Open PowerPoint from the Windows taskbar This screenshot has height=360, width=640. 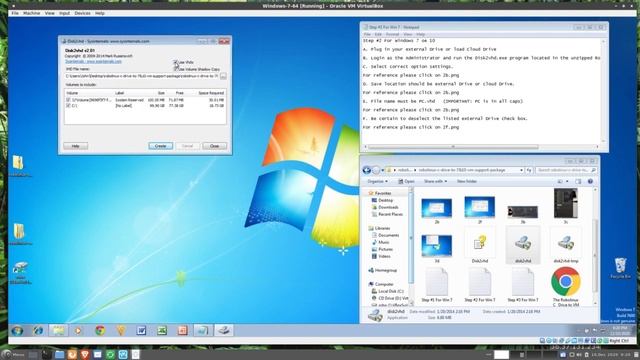coord(182,330)
